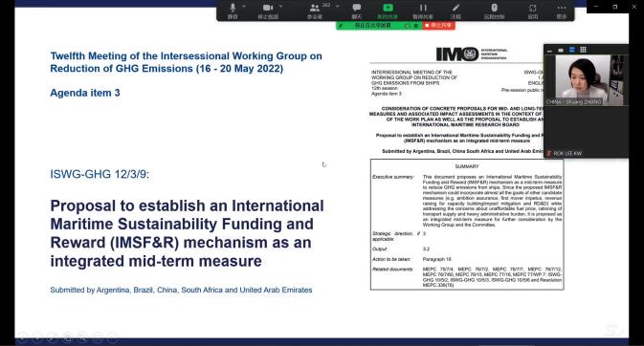Image resolution: width=644 pixels, height=346 pixels.
Task: Pause the screen share
Action: click(x=423, y=11)
